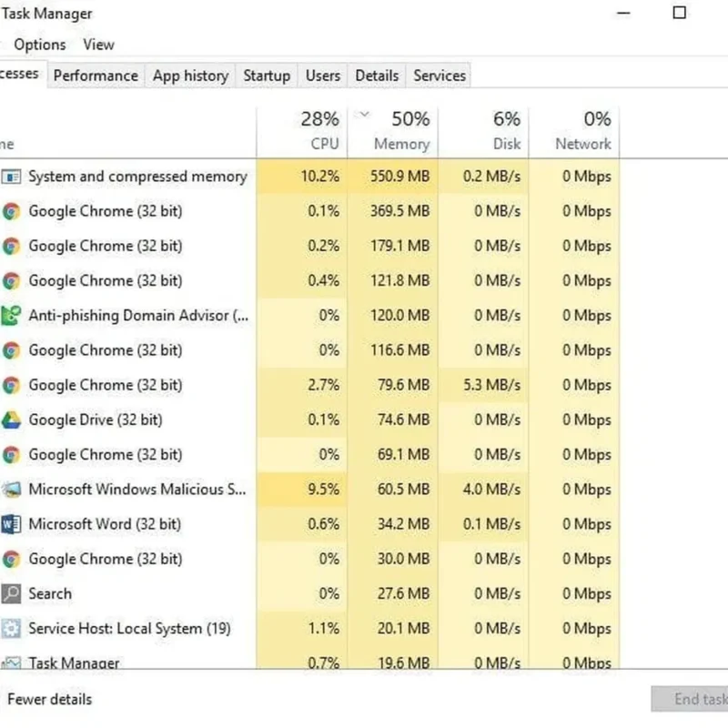Switch to the Performance tab
The width and height of the screenshot is (728, 728).
coord(96,76)
